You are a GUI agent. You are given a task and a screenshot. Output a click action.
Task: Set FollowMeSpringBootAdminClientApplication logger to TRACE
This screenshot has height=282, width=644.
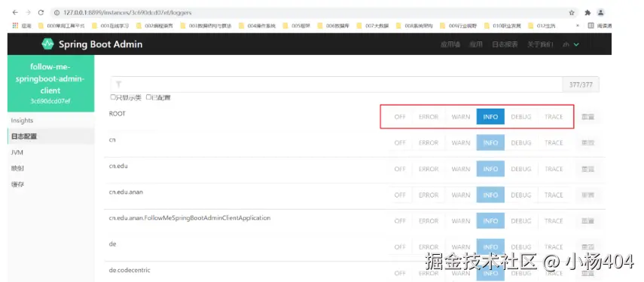(x=553, y=221)
